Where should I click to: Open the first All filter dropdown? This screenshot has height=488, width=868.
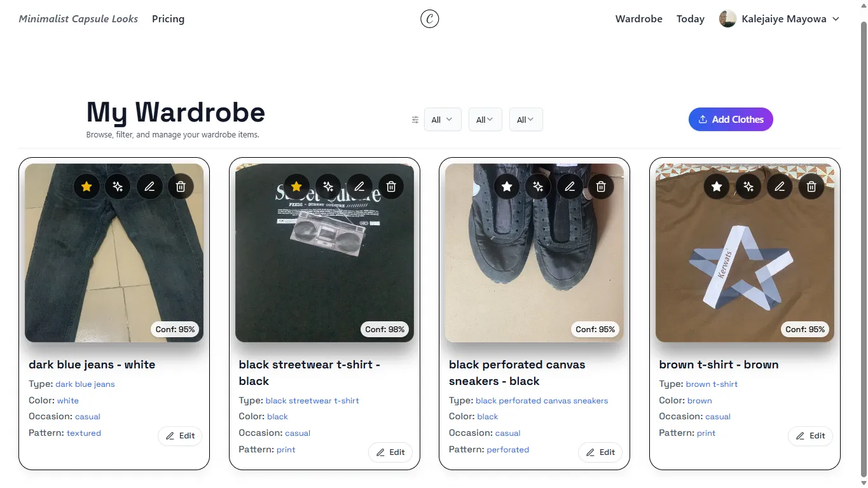(443, 120)
